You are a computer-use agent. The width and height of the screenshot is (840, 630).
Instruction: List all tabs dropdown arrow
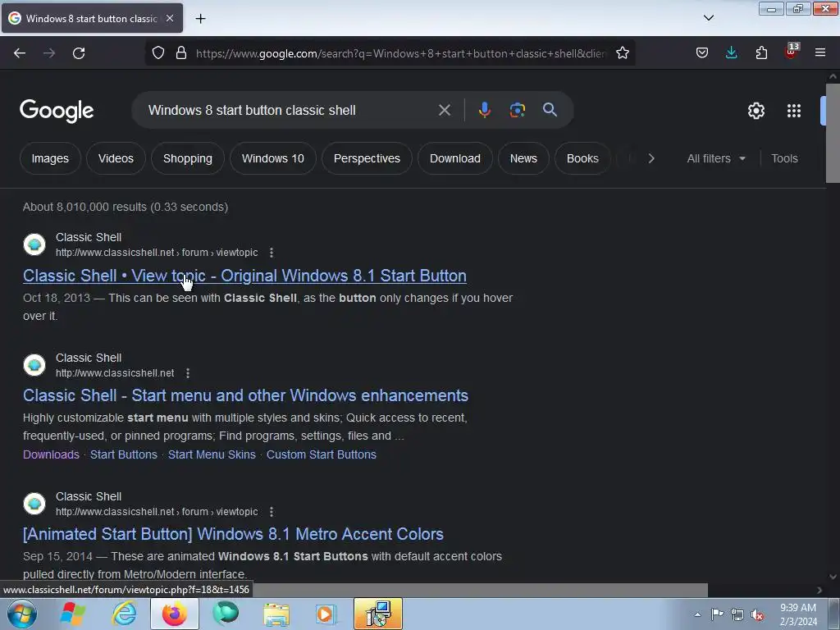tap(708, 18)
